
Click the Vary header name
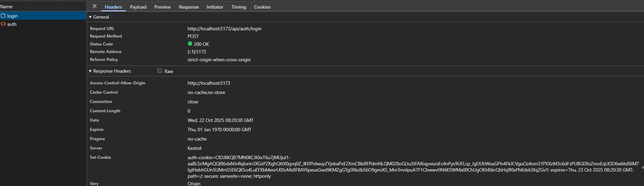tap(94, 184)
